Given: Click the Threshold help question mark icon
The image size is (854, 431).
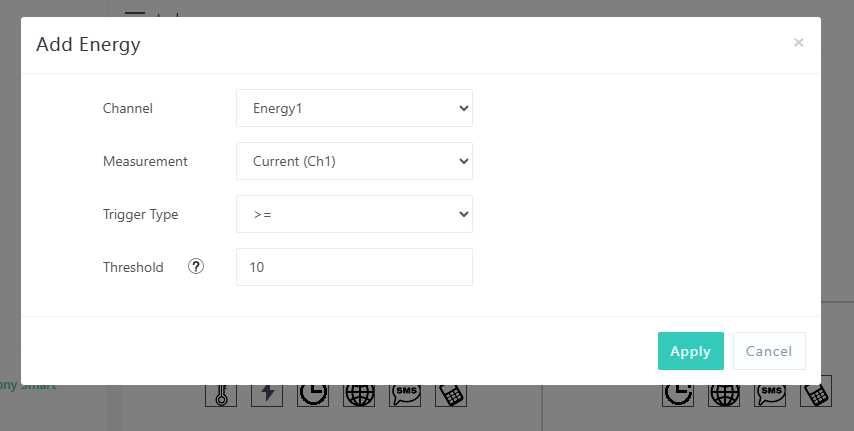Looking at the screenshot, I should point(196,267).
